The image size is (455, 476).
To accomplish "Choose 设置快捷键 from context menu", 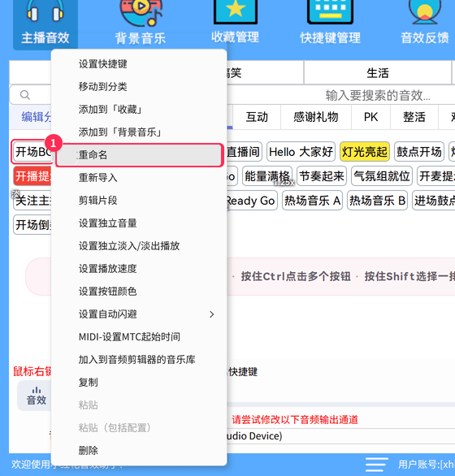I will point(139,64).
